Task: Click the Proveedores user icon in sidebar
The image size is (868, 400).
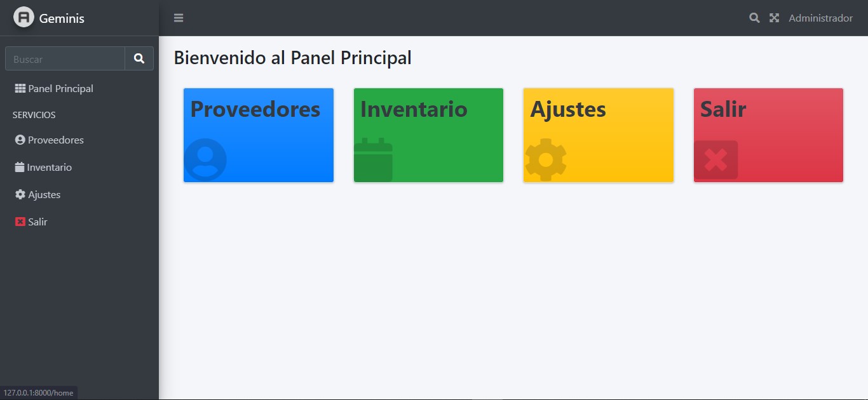Action: [x=20, y=140]
